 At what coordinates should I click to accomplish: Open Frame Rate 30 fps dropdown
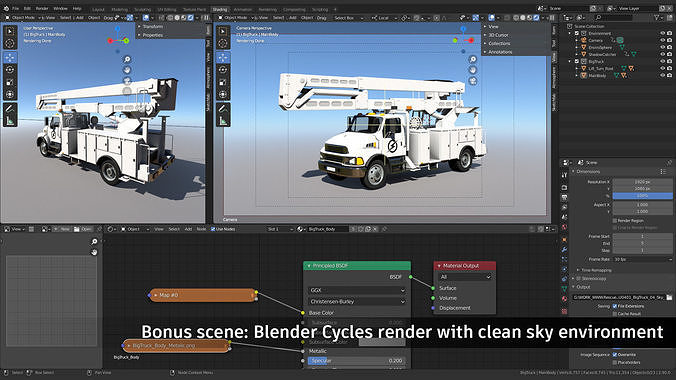(x=642, y=260)
